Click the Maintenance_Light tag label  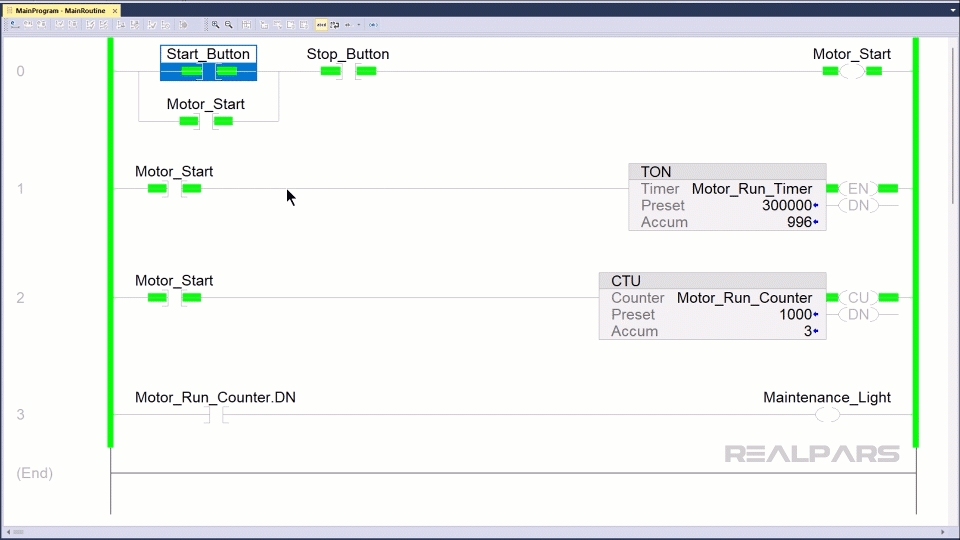coord(827,397)
